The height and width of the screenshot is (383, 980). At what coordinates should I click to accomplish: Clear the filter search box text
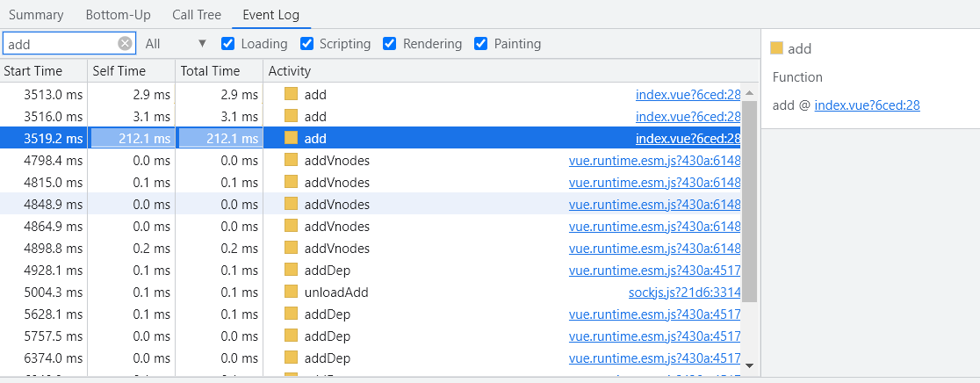125,43
